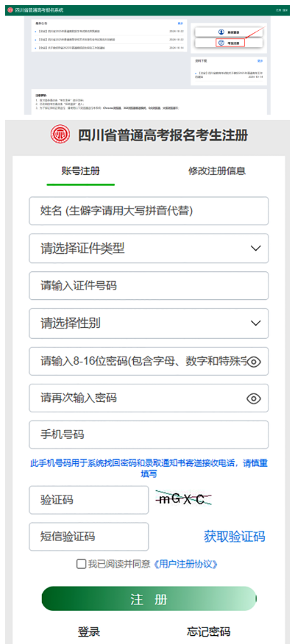Click the red emblem logo beside registration title
Screen dimensions: 295x644
tap(60, 135)
